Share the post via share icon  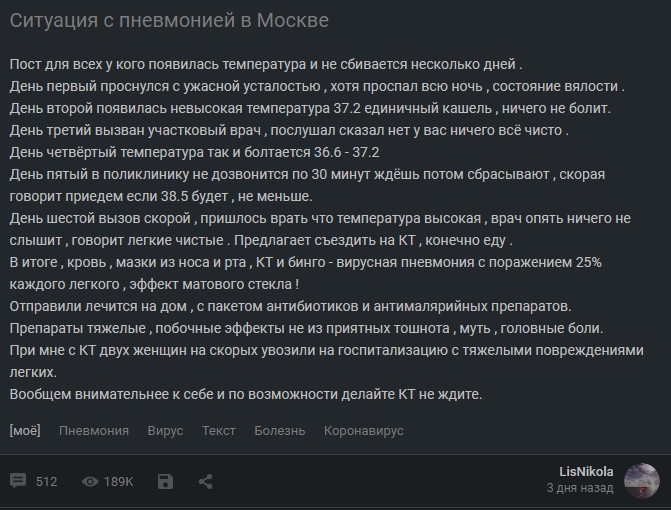click(x=205, y=481)
